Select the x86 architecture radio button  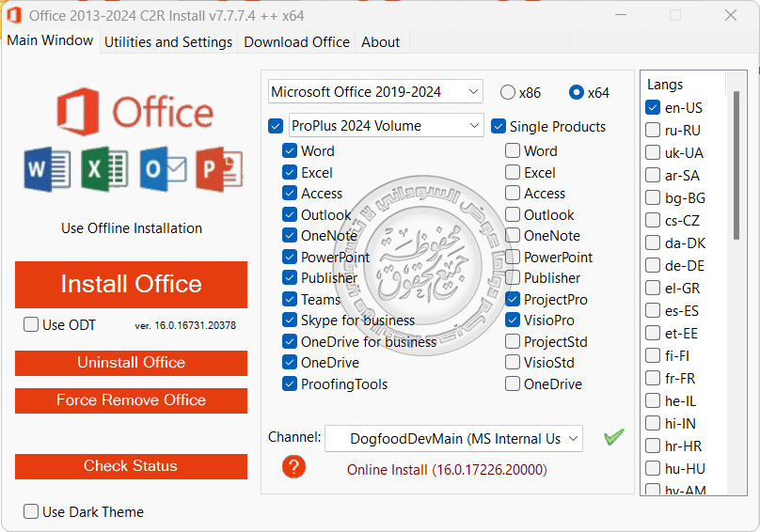508,92
